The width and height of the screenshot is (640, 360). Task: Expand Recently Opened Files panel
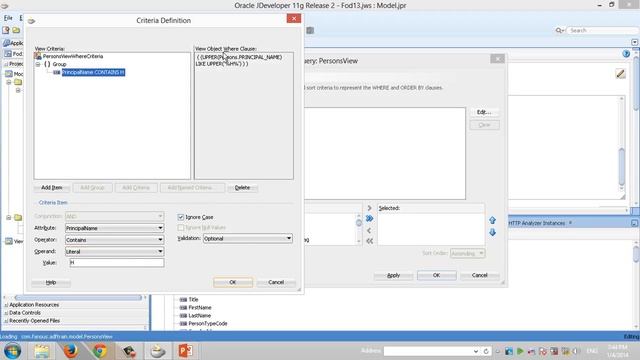pyautogui.click(x=6, y=321)
